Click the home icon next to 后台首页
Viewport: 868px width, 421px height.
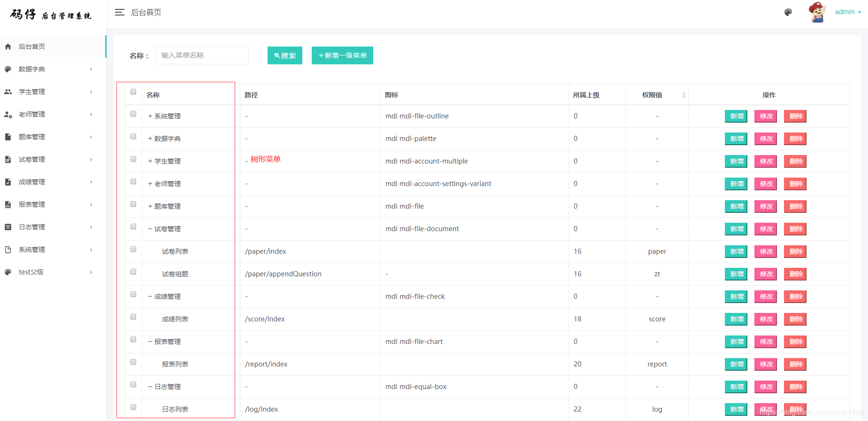[8, 47]
